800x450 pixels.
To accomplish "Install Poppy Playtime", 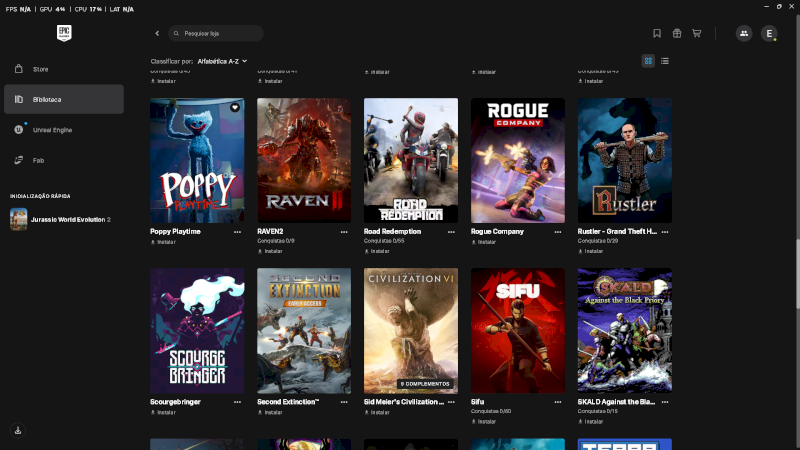I will (163, 242).
